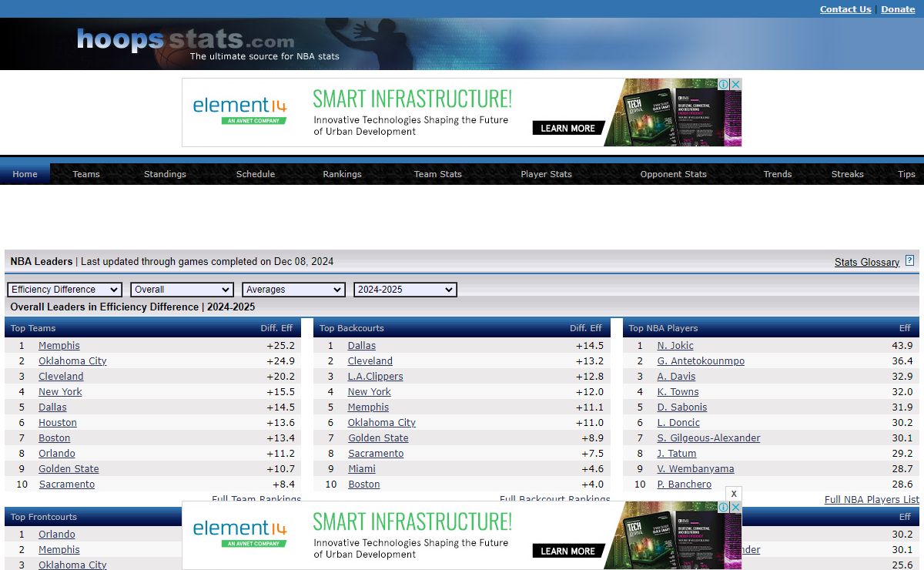Open New York in Top Teams

60,391
